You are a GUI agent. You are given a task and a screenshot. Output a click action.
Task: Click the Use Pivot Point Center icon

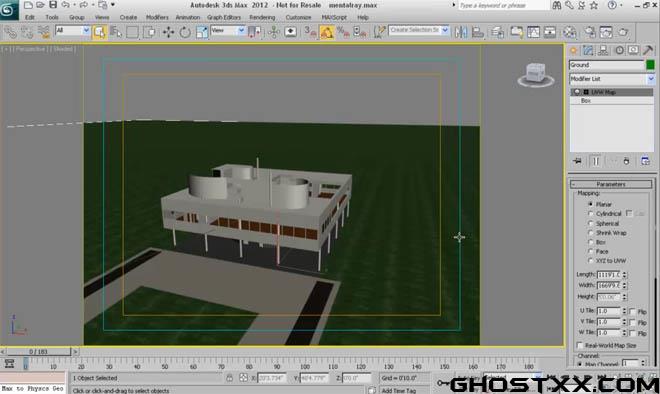click(x=254, y=32)
